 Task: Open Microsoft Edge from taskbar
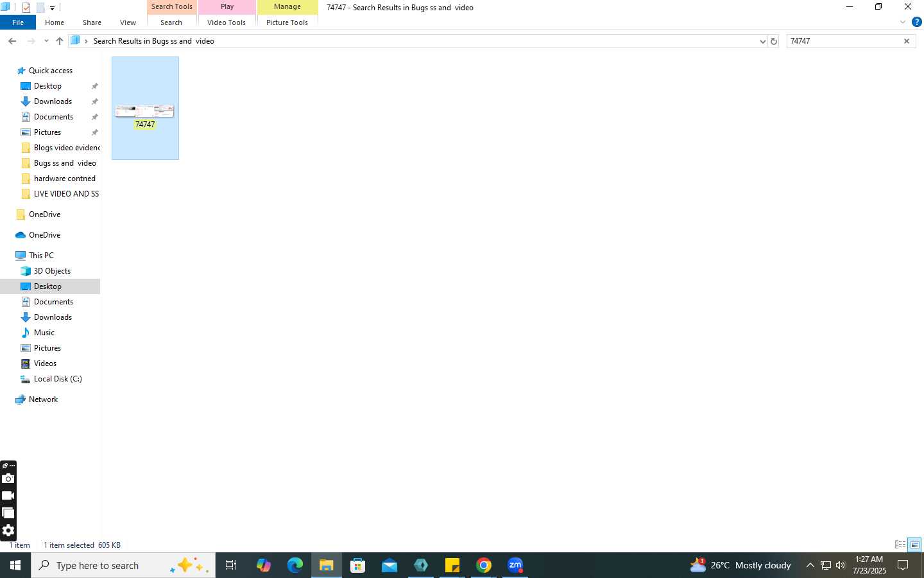[x=295, y=565]
